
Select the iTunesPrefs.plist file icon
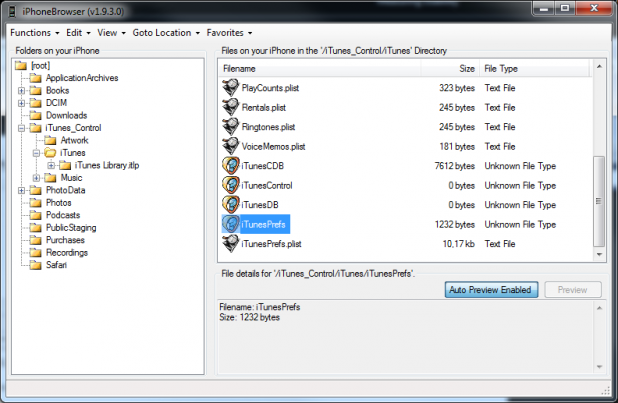coord(231,243)
